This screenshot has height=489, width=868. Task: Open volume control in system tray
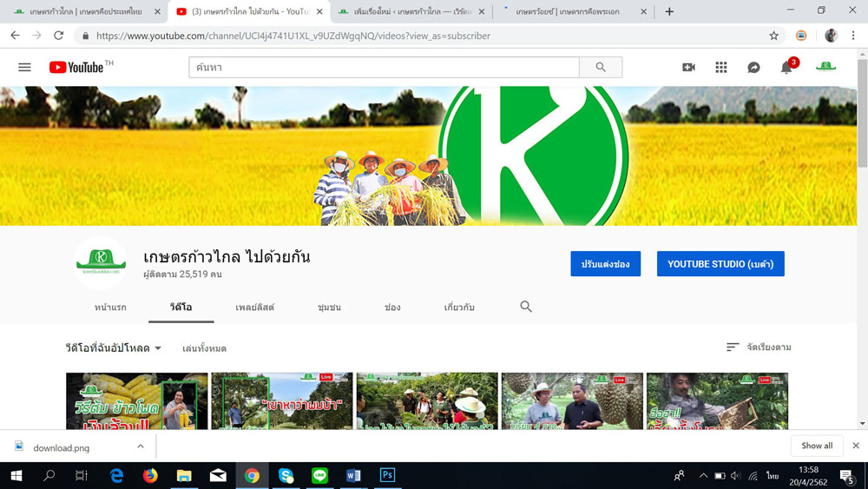pyautogui.click(x=735, y=476)
